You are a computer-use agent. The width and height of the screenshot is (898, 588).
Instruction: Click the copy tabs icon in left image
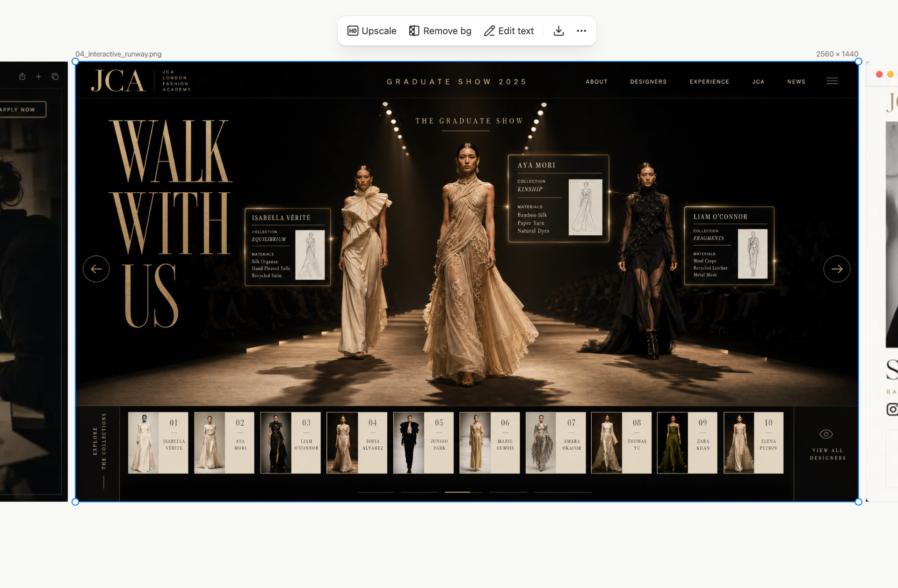(55, 76)
